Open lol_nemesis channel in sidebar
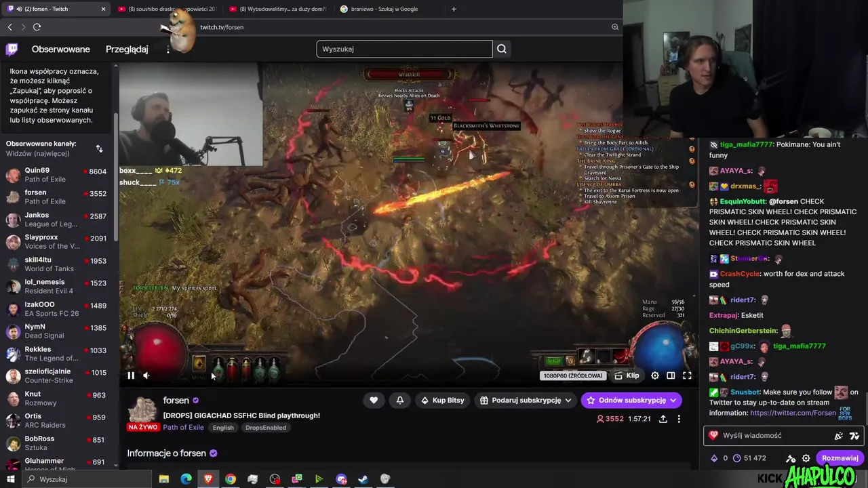868x488 pixels. coord(58,286)
